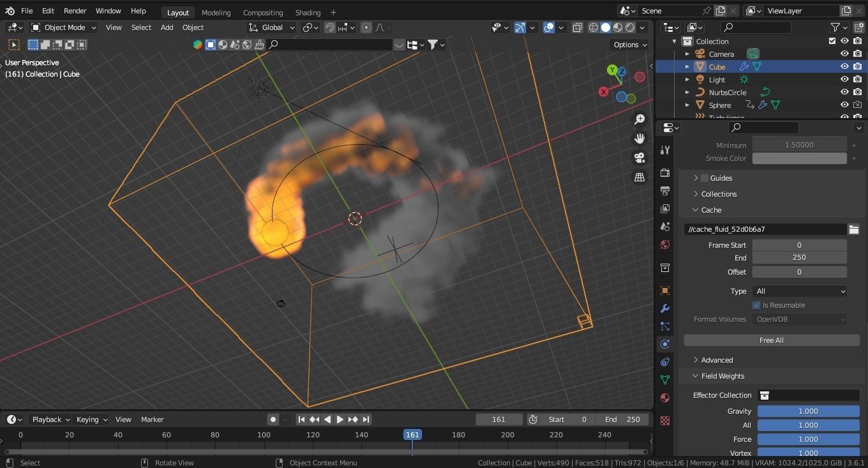
Task: Collapse Field Weights panel
Action: pos(722,376)
